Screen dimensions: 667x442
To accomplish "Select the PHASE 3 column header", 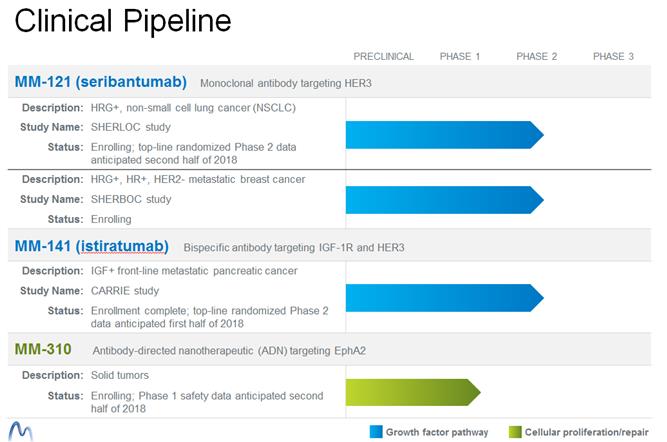I will point(613,57).
